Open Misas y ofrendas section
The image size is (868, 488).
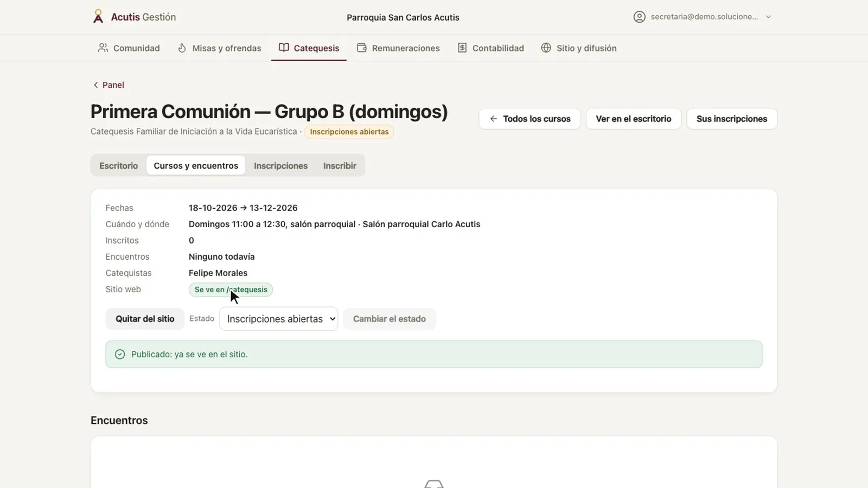(x=219, y=48)
